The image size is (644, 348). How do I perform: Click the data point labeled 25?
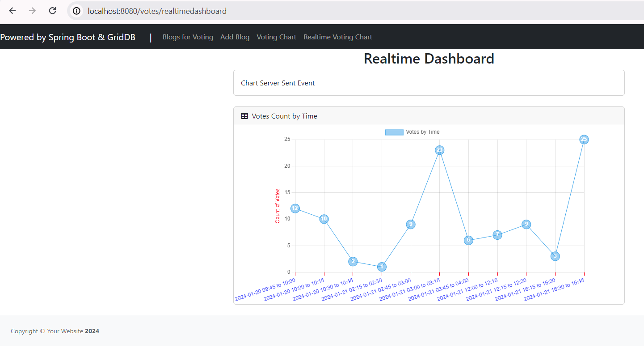point(584,140)
